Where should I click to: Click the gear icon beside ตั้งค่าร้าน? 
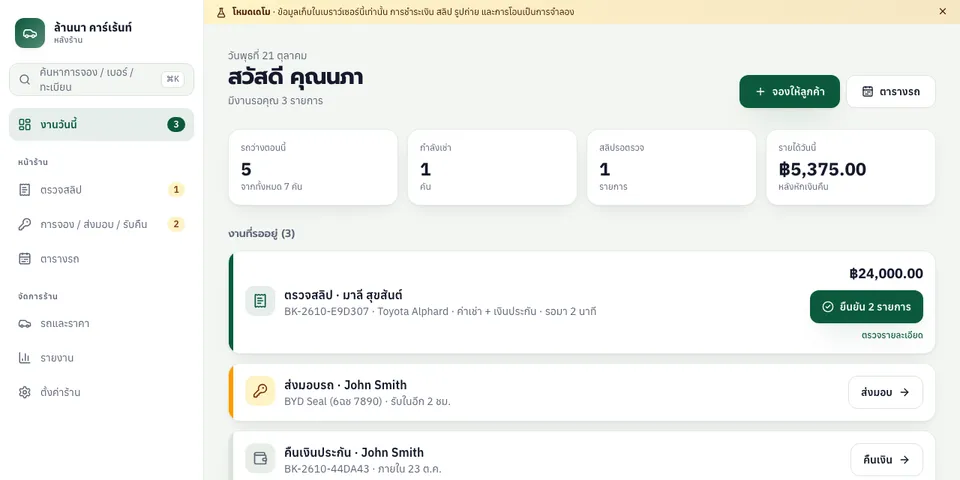(24, 392)
